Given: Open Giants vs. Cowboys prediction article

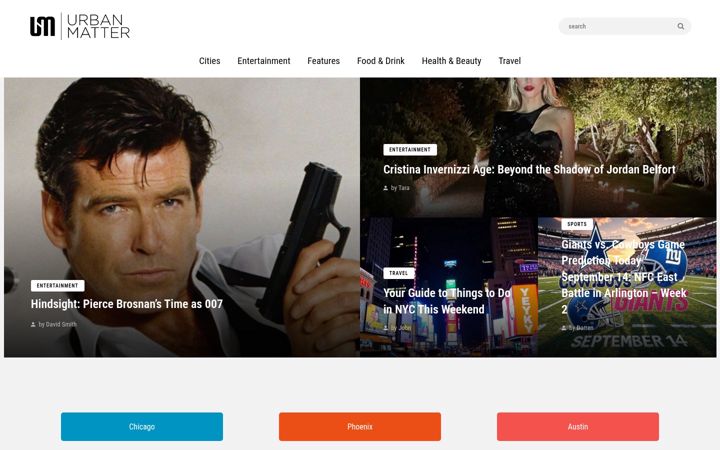Looking at the screenshot, I should point(624,277).
